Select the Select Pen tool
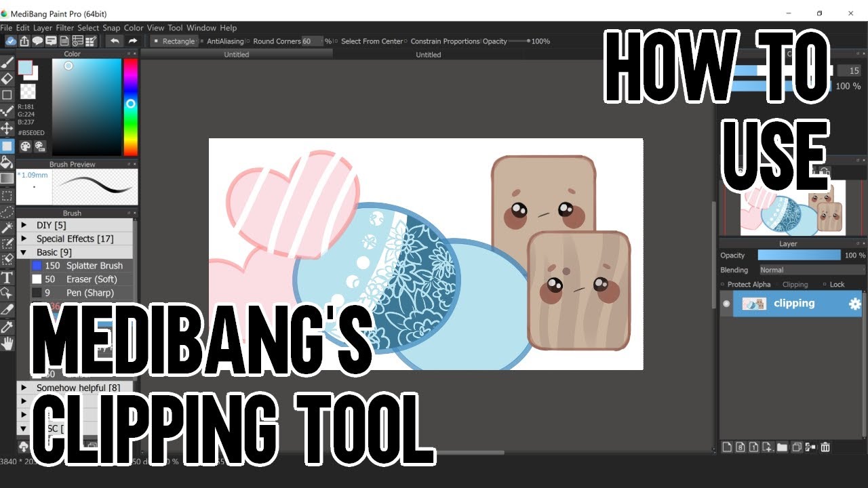 pyautogui.click(x=7, y=244)
